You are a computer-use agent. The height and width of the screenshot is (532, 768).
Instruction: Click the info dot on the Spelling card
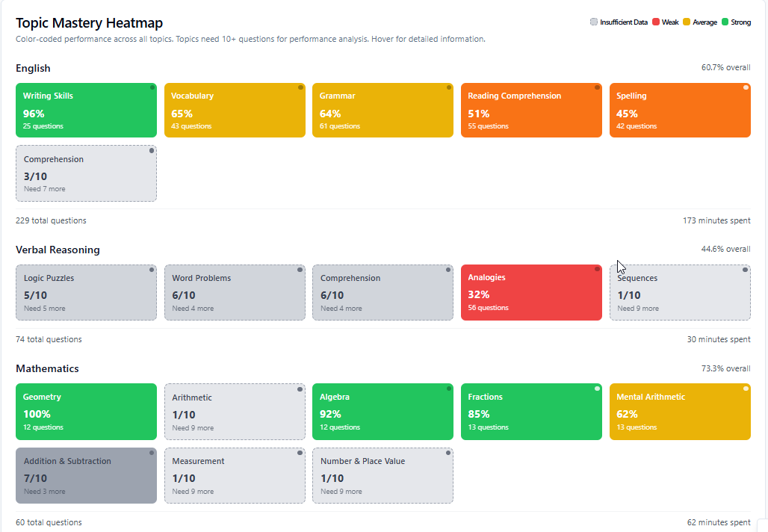[746, 87]
